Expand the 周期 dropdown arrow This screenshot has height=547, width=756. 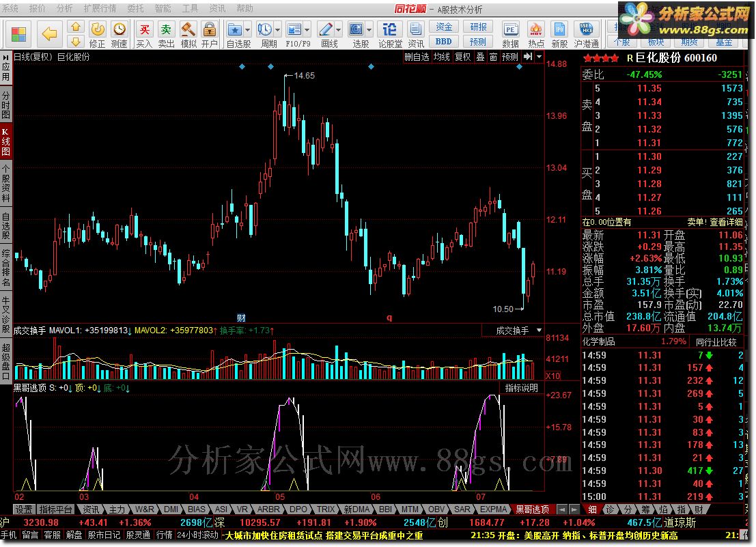point(278,30)
